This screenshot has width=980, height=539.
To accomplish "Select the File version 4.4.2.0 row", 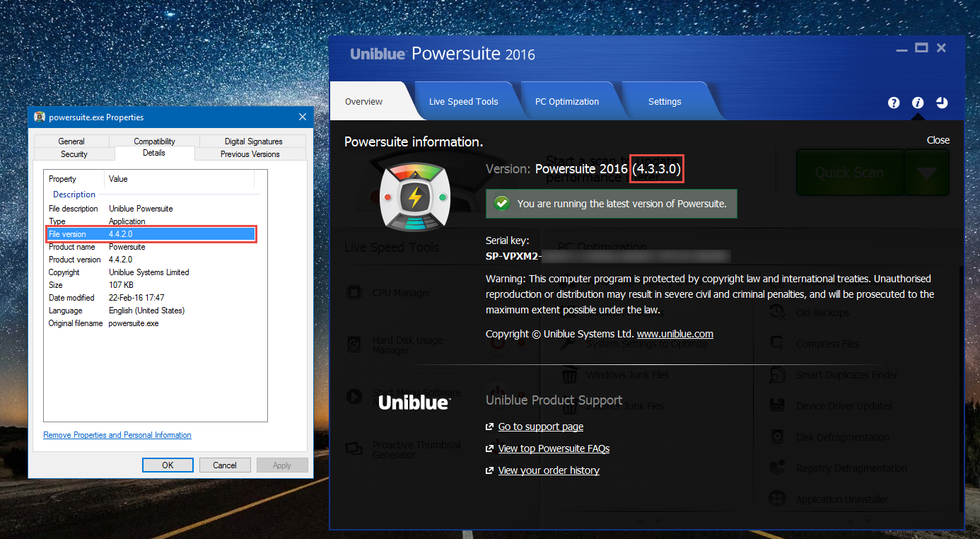I will 152,234.
